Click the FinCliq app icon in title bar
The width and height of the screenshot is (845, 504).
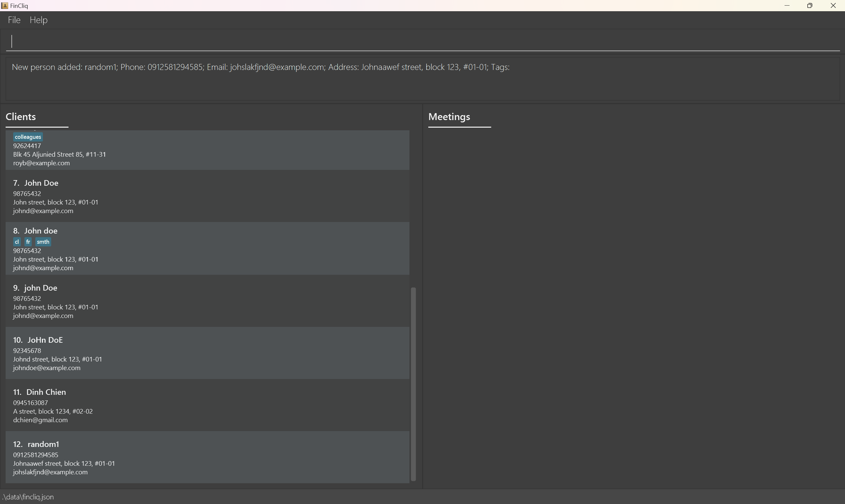tap(5, 5)
